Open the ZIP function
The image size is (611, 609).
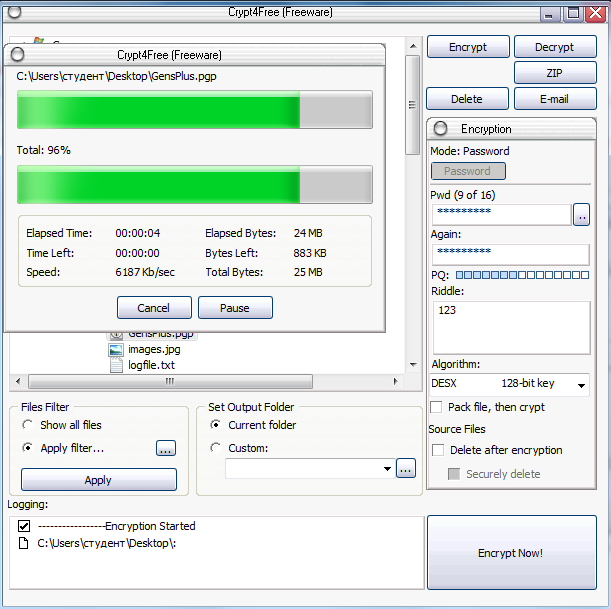[x=555, y=73]
